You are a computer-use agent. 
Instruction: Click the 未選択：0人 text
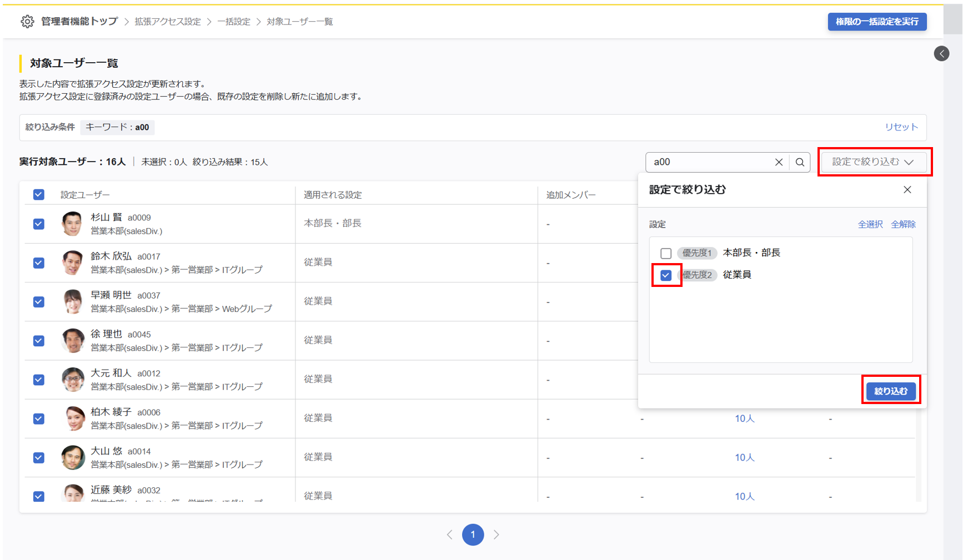[x=164, y=162]
